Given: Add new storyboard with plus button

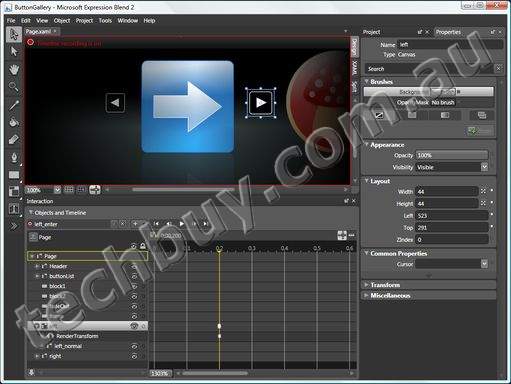Looking at the screenshot, I should click(135, 224).
